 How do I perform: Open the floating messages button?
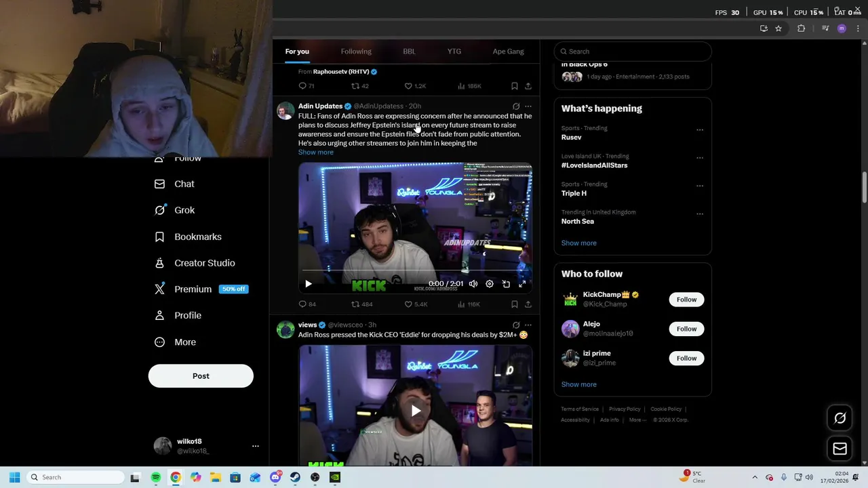coord(840,449)
